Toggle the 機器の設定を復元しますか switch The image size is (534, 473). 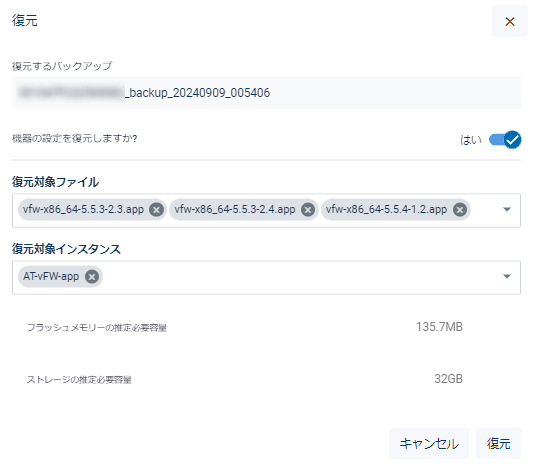click(x=505, y=140)
